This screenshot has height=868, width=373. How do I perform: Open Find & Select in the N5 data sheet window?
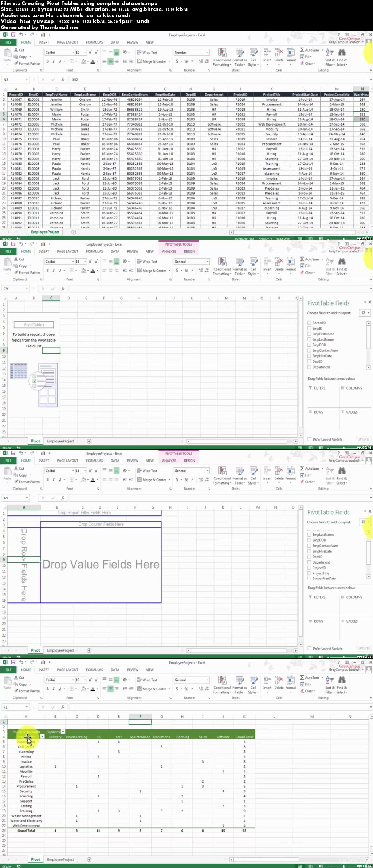(x=342, y=57)
